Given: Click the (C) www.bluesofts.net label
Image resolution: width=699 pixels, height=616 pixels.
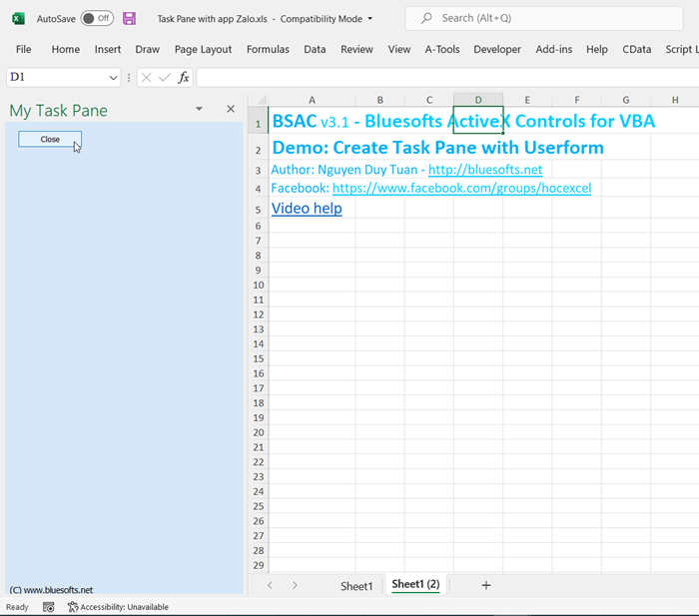Looking at the screenshot, I should click(51, 590).
